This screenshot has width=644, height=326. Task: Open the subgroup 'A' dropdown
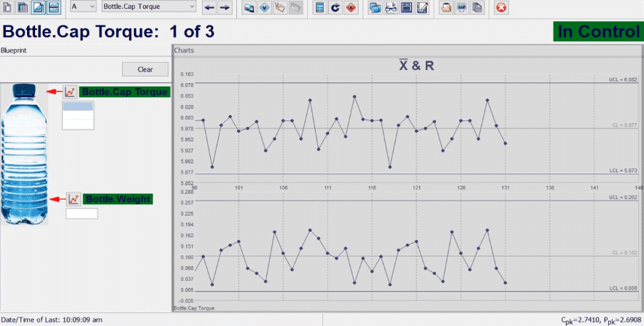[x=83, y=7]
